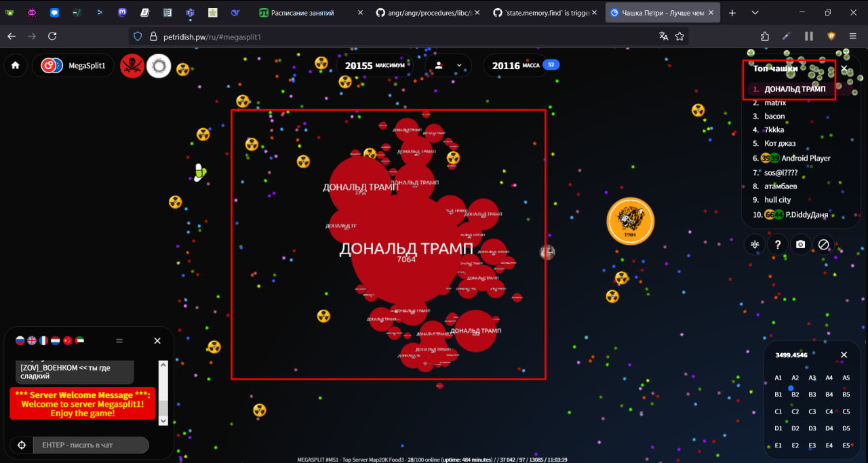868x463 pixels.
Task: Expand the player profile dropdown chevron
Action: click(459, 66)
